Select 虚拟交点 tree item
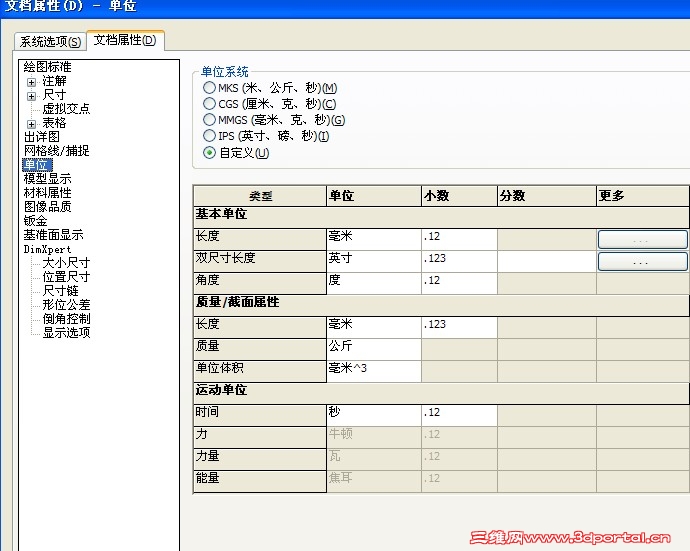This screenshot has height=551, width=690. coord(66,109)
